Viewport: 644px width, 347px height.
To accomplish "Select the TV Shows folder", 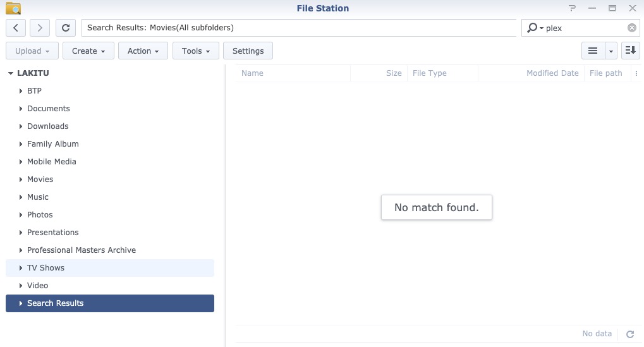I will (x=46, y=268).
